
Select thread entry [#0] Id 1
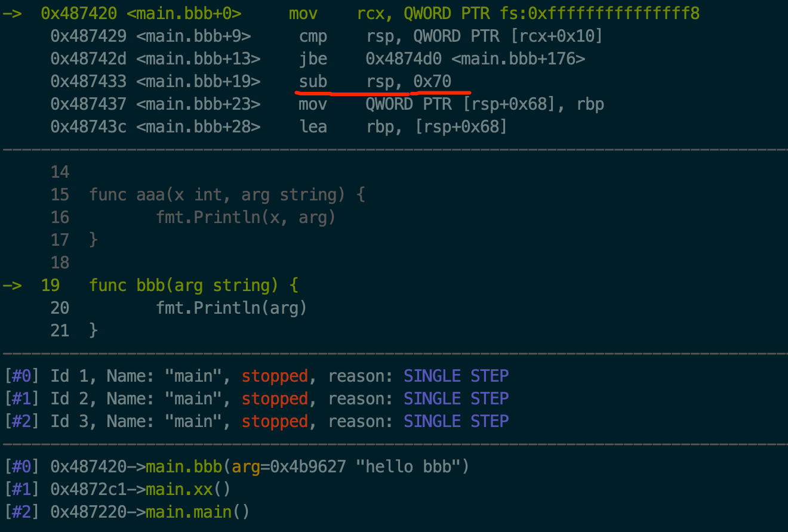256,376
